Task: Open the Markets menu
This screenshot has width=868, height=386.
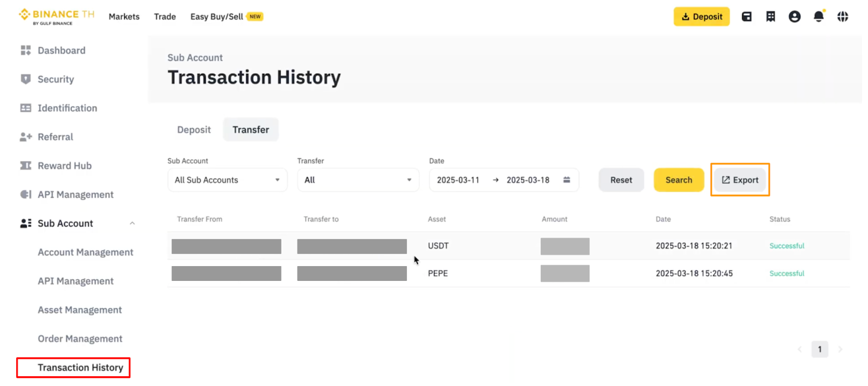Action: pos(124,17)
